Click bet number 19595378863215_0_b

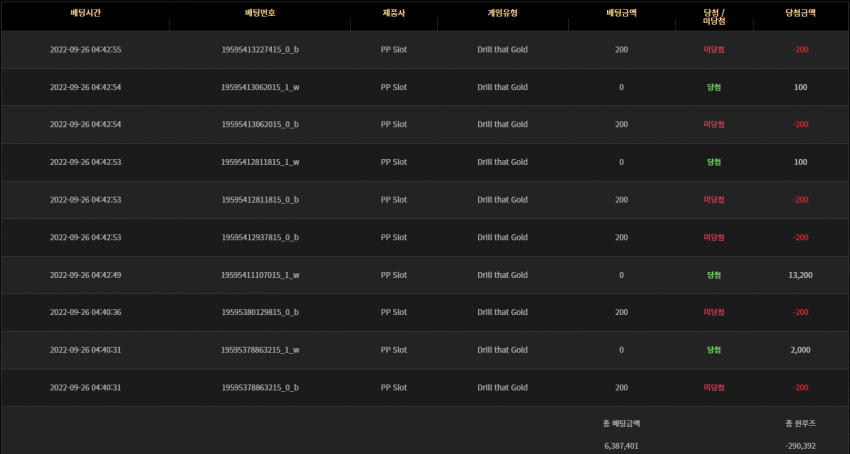[260, 388]
